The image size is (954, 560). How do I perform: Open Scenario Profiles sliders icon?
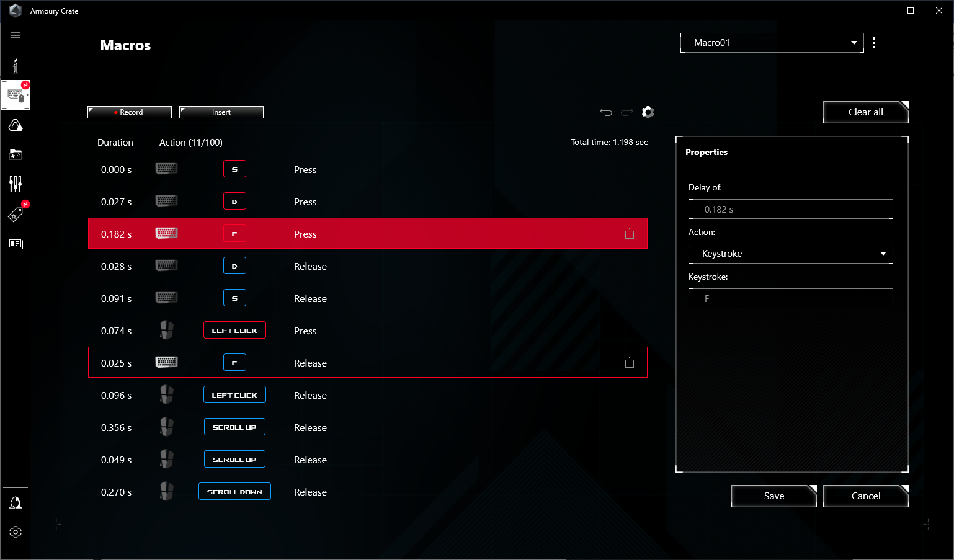pos(16,184)
